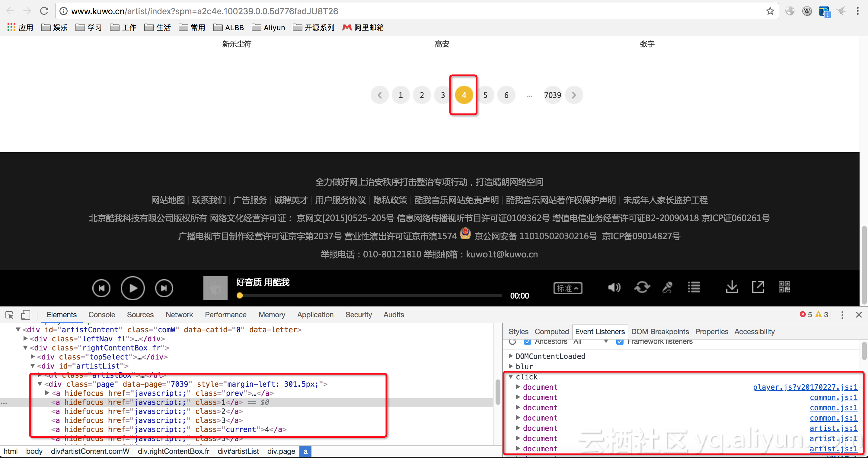Expand the anchor with class prev
Screen dimensions: 868x458
click(x=47, y=393)
